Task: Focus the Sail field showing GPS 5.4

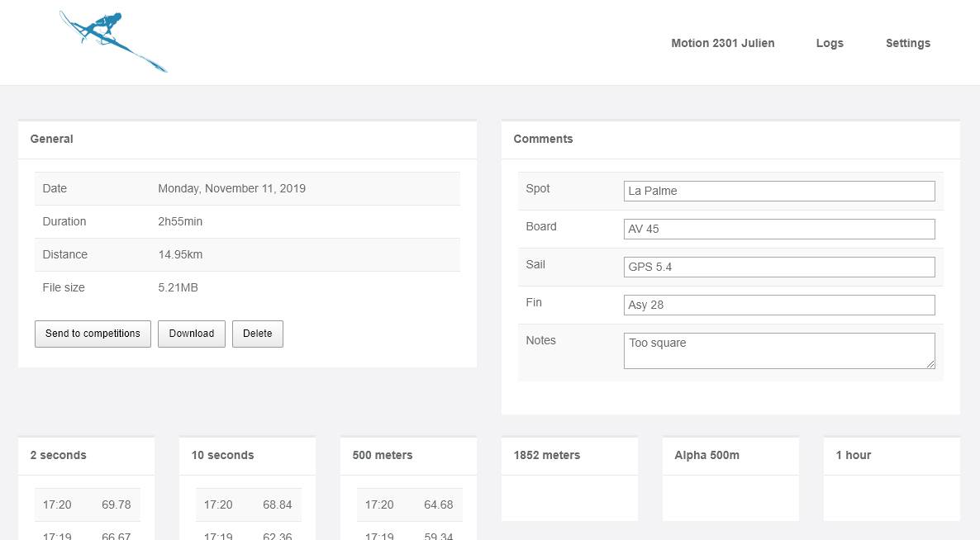Action: [x=778, y=267]
